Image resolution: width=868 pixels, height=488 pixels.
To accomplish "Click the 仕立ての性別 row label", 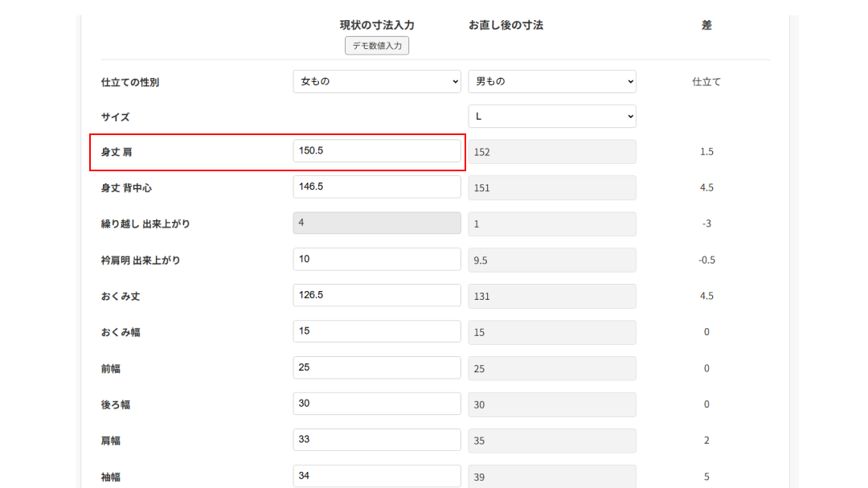I will pyautogui.click(x=130, y=82).
